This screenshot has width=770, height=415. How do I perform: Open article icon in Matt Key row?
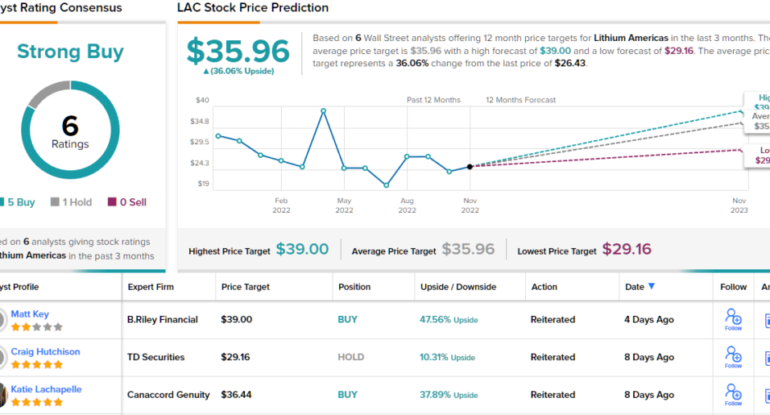[766, 320]
